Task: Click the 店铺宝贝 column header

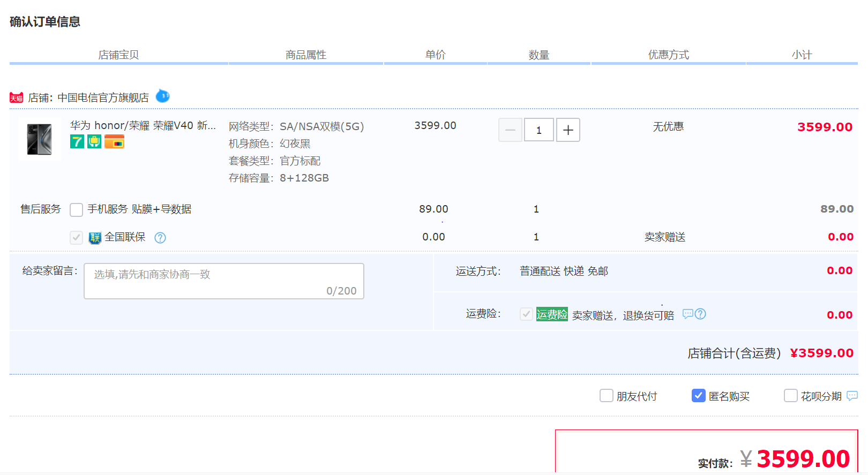Action: 118,55
